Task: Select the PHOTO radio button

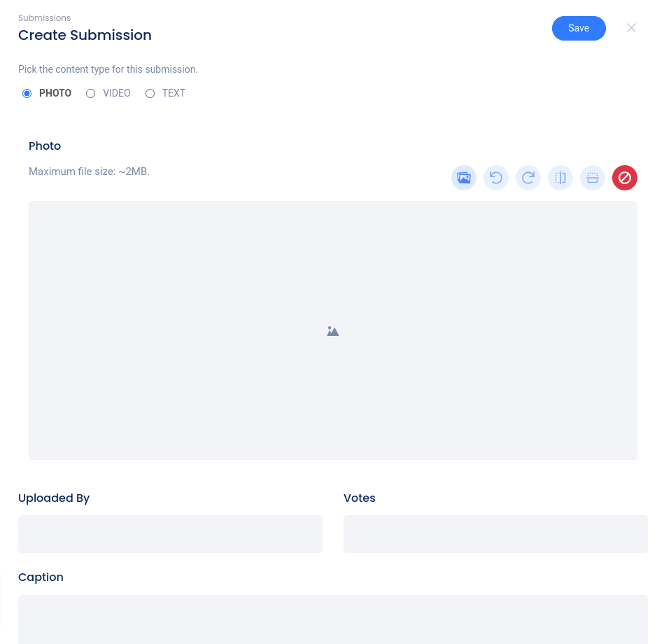Action: pyautogui.click(x=27, y=94)
